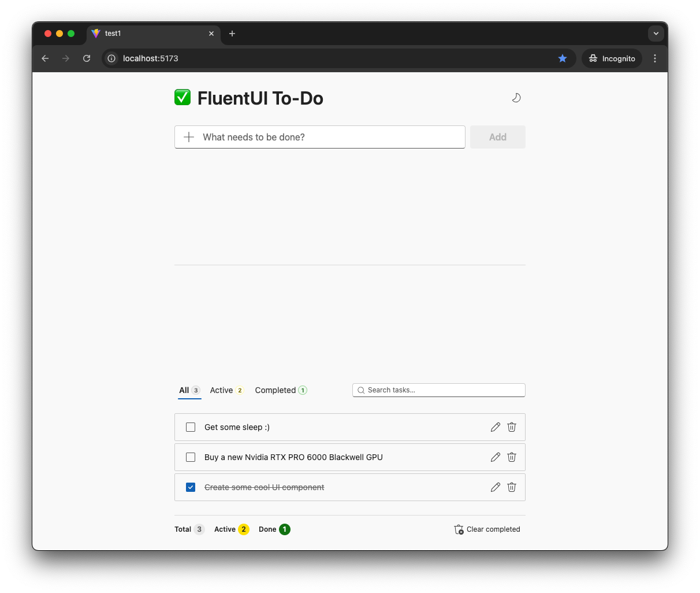Select the All filter tab
700x593 pixels.
tap(189, 390)
